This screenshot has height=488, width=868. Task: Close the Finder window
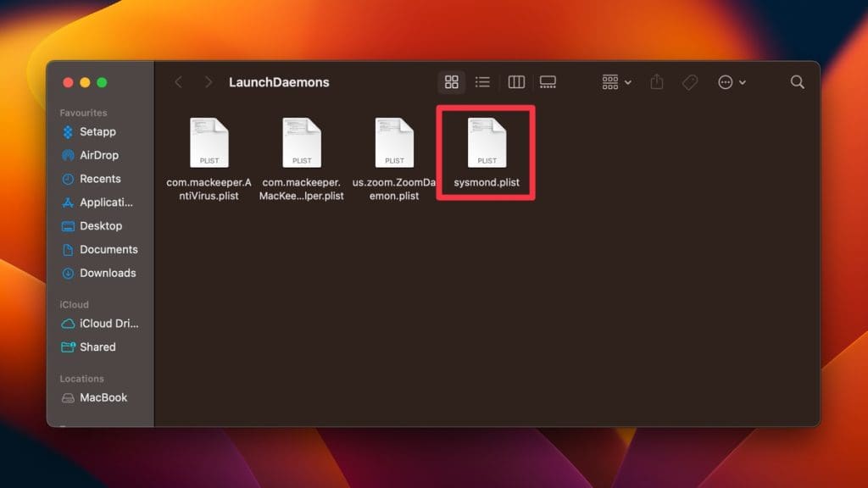point(68,82)
